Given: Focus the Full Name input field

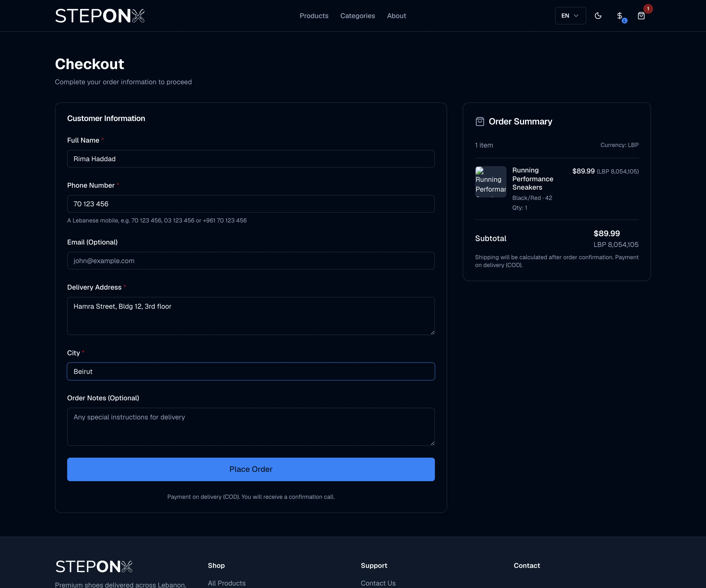Looking at the screenshot, I should pyautogui.click(x=251, y=159).
